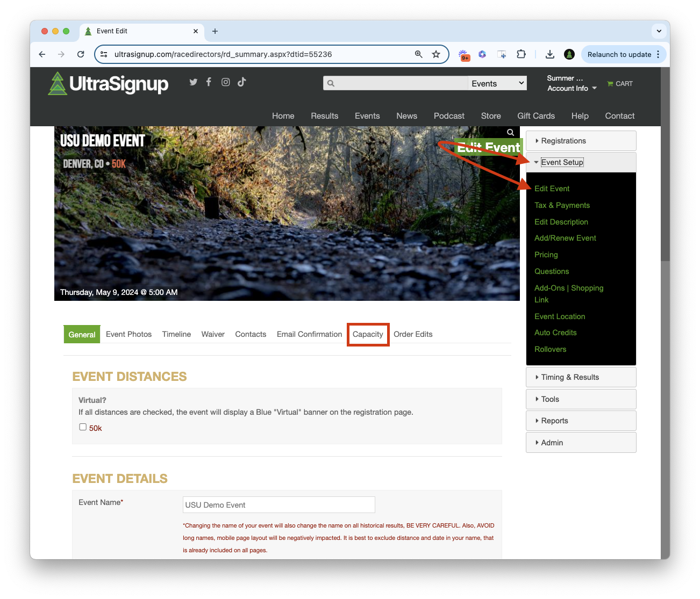Open the Chrome three-dot menu
This screenshot has height=599, width=700.
click(658, 54)
